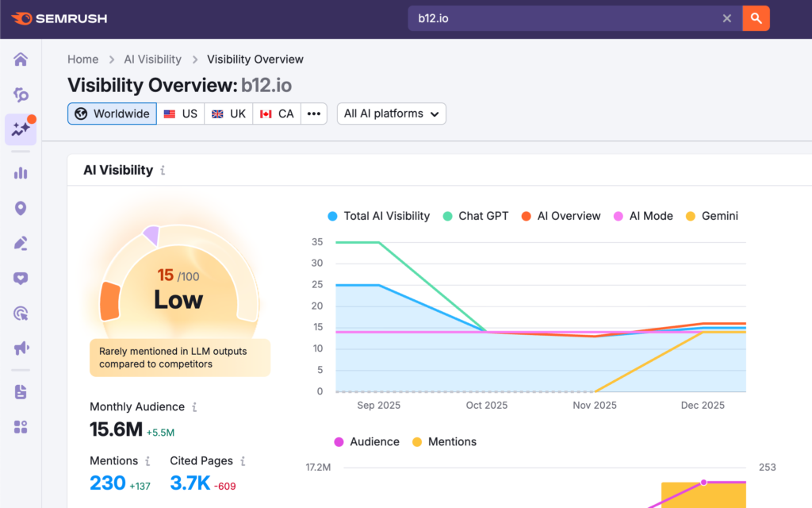
Task: Switch to the UK region tab
Action: [x=229, y=114]
